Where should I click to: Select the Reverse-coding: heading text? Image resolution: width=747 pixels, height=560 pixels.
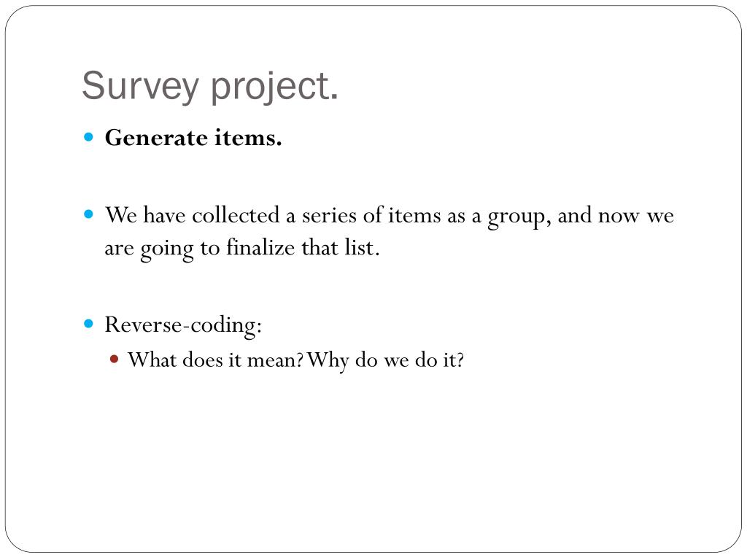[183, 325]
